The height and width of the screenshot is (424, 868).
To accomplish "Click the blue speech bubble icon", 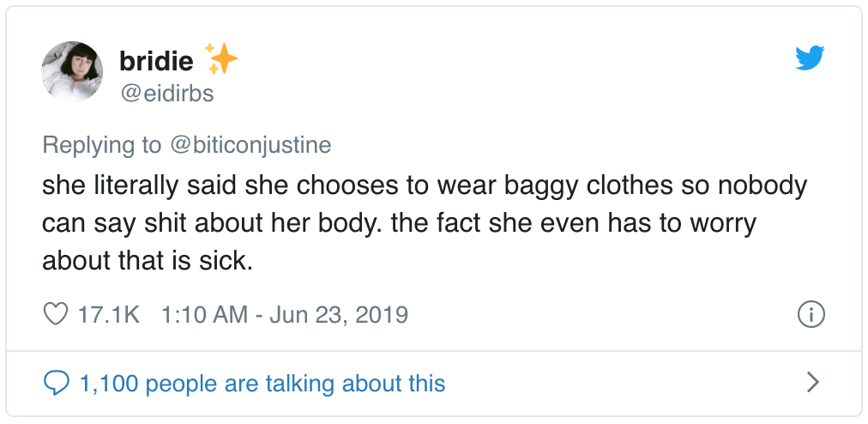I will pos(56,383).
